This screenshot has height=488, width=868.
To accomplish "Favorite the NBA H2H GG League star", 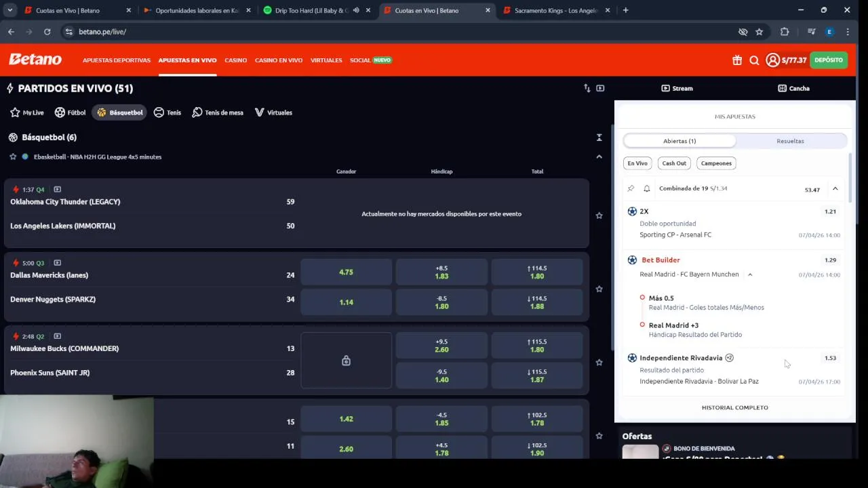I will click(13, 157).
